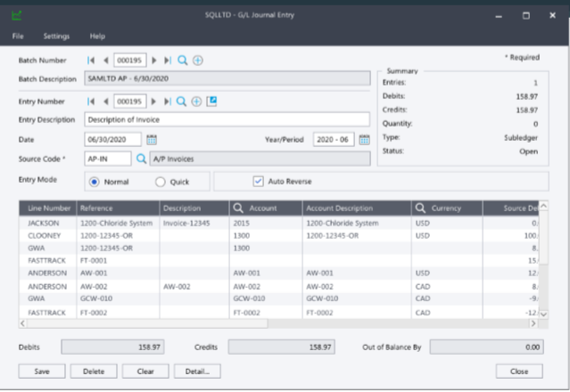This screenshot has height=392, width=570.
Task: Click the grid's horizontal scrollbar
Action: [x=268, y=322]
